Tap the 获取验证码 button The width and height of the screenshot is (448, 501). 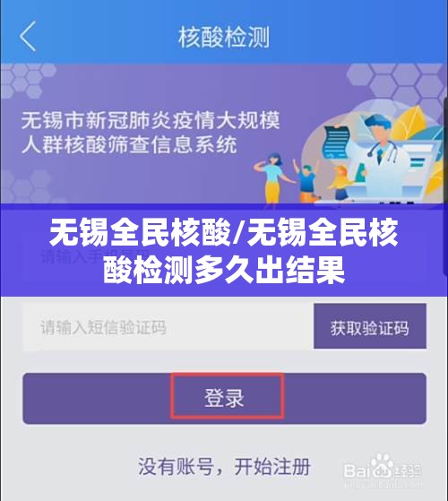pyautogui.click(x=370, y=326)
